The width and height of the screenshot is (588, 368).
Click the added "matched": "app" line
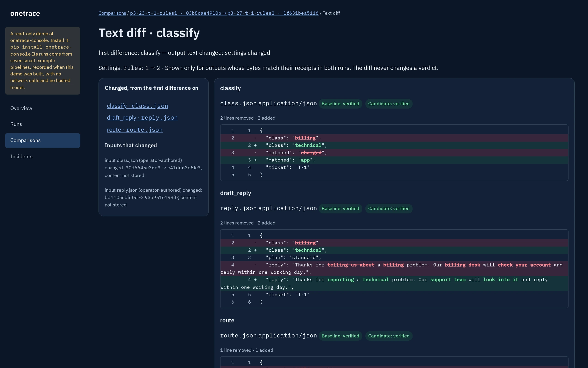(394, 160)
